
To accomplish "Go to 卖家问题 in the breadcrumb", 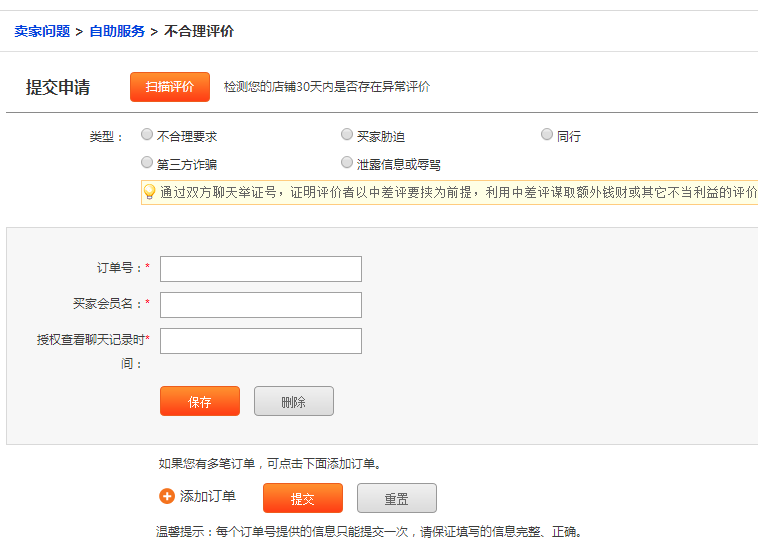I will tap(42, 31).
